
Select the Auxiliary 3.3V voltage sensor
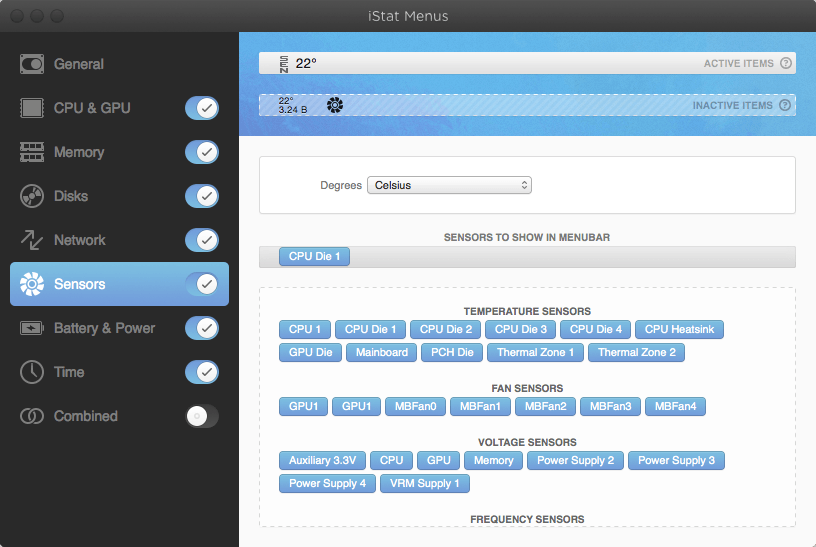coord(322,461)
